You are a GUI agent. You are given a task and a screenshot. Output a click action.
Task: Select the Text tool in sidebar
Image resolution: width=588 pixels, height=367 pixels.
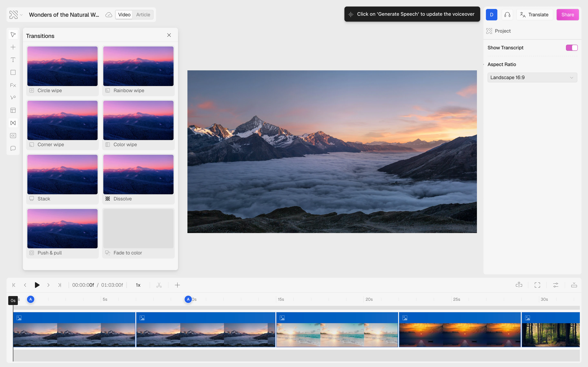pyautogui.click(x=13, y=60)
